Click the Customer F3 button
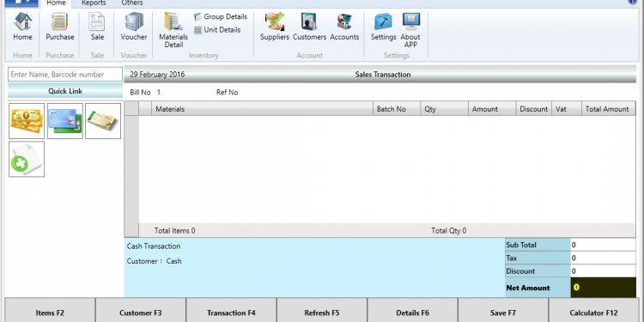 tap(141, 311)
